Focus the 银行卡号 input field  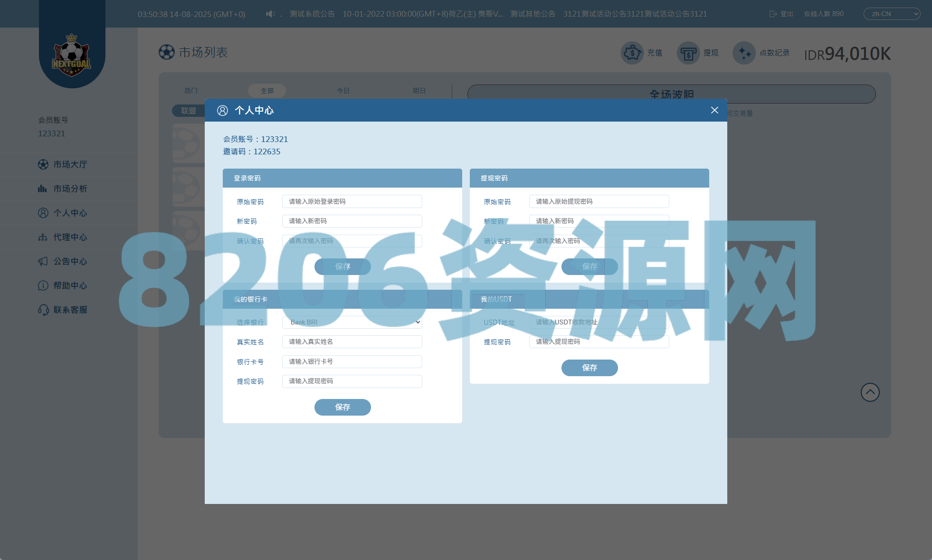coord(352,361)
